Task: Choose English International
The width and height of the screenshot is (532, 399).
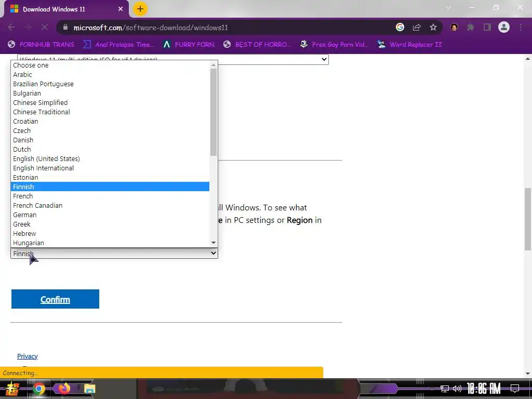Action: 110,168
